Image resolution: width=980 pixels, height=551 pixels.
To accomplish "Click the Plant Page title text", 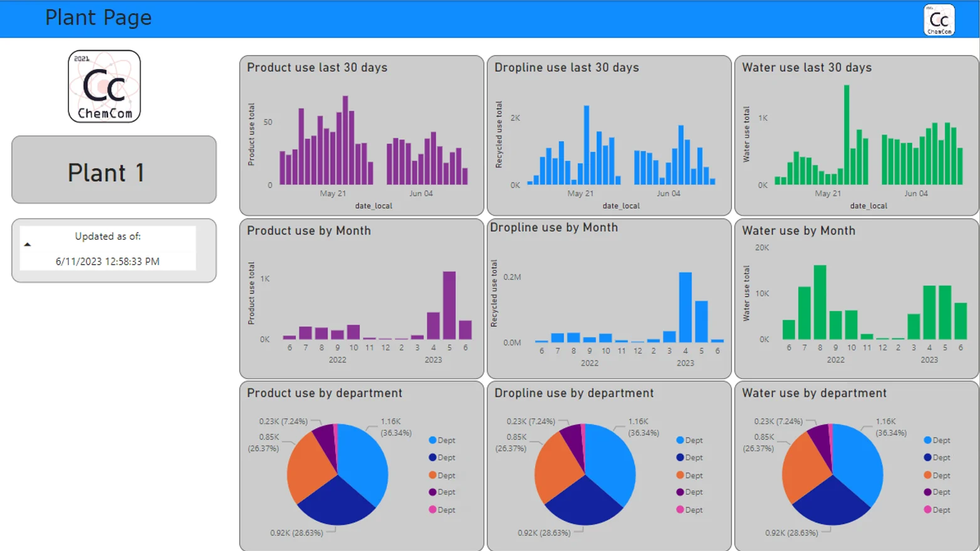I will [x=98, y=18].
